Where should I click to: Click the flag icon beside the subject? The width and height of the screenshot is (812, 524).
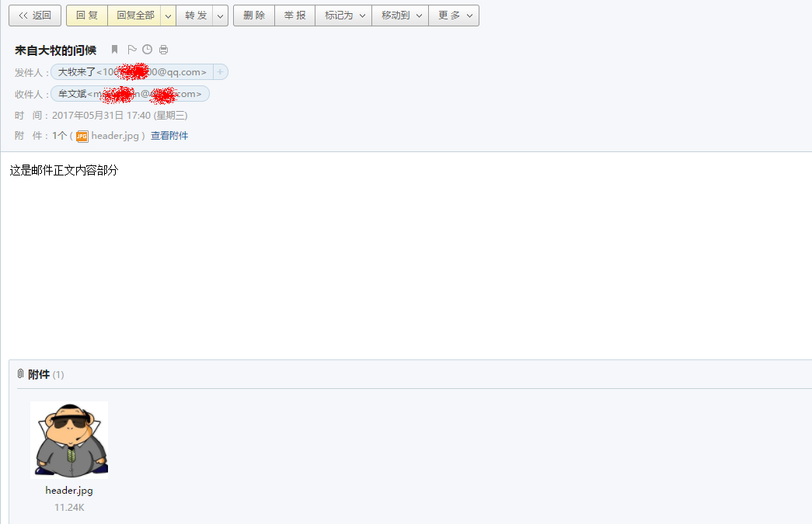[x=132, y=50]
